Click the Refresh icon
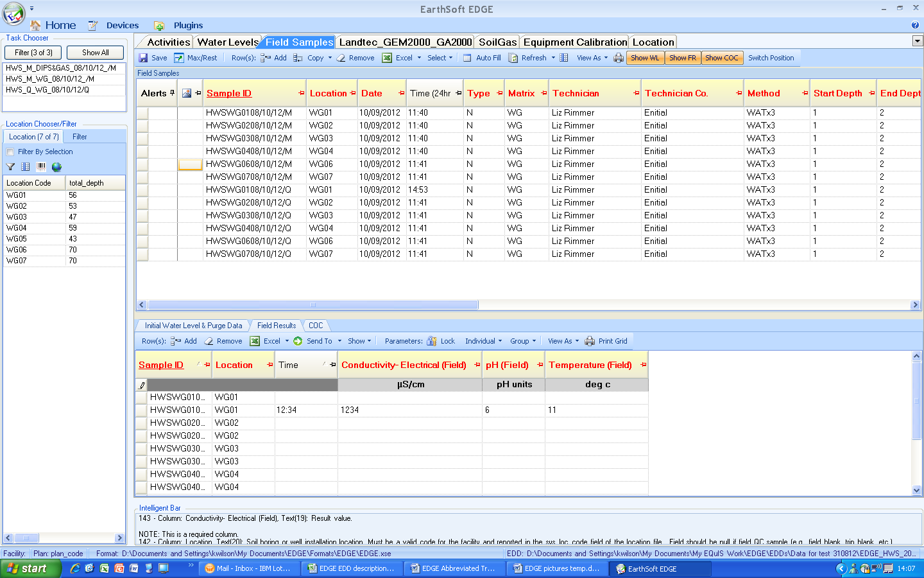This screenshot has height=578, width=924. (513, 58)
